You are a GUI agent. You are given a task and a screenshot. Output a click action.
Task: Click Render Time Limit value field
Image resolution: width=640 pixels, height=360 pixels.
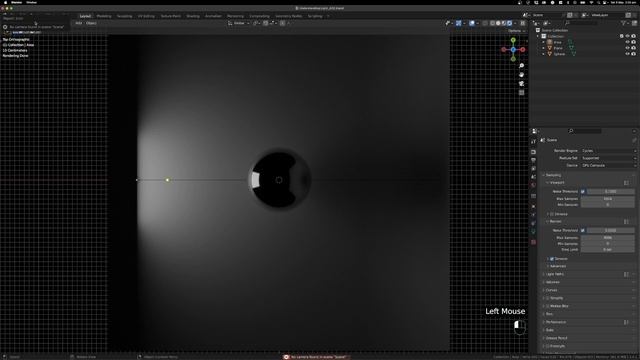(x=608, y=249)
